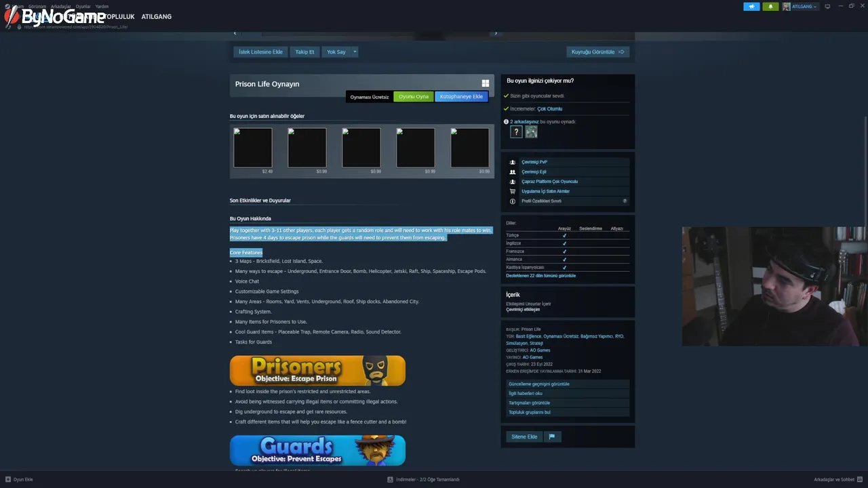Open the Oyunlar menu
This screenshot has height=488, width=868.
click(x=83, y=6)
